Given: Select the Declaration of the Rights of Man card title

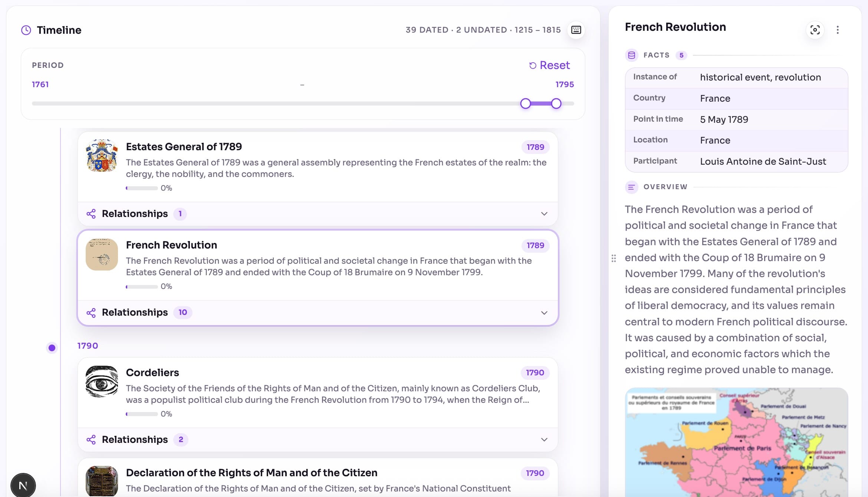Looking at the screenshot, I should click(x=251, y=473).
